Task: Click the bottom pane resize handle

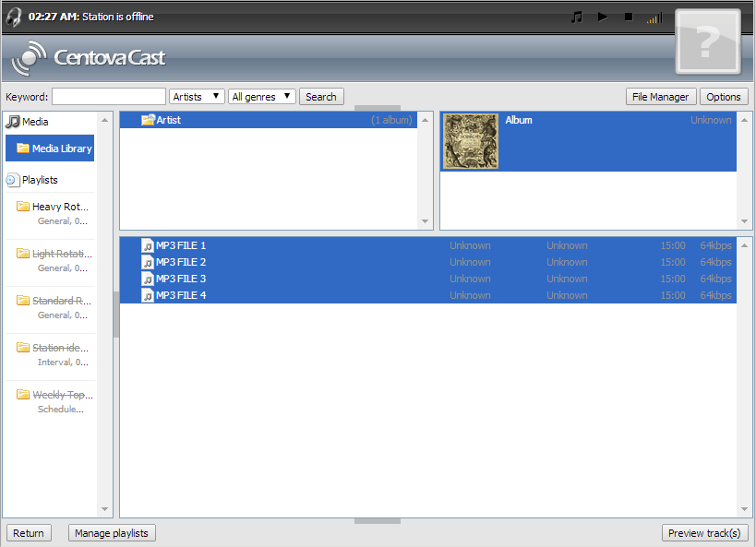Action: [x=378, y=521]
